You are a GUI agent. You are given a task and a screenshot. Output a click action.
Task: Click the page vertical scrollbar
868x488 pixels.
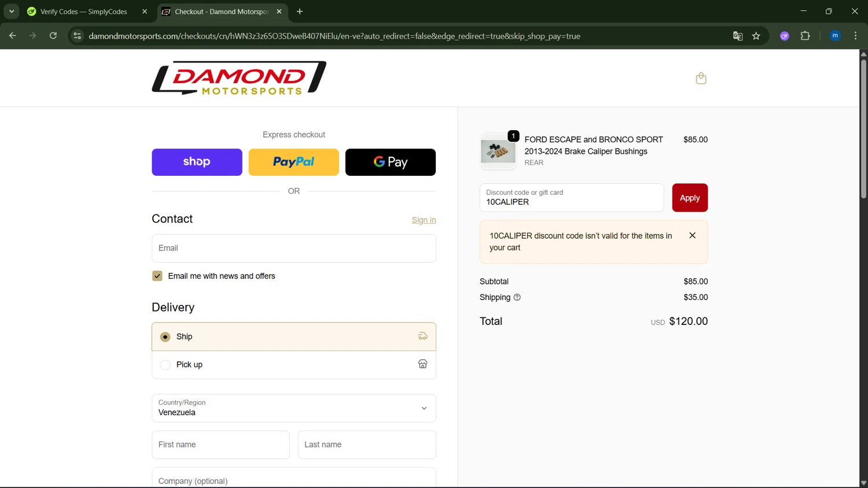pyautogui.click(x=863, y=128)
